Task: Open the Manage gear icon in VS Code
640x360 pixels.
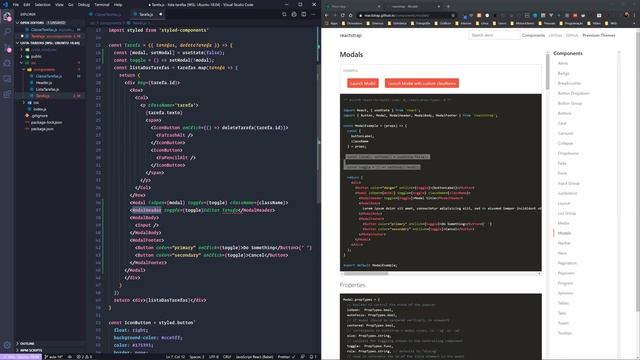Action: pos(7,345)
